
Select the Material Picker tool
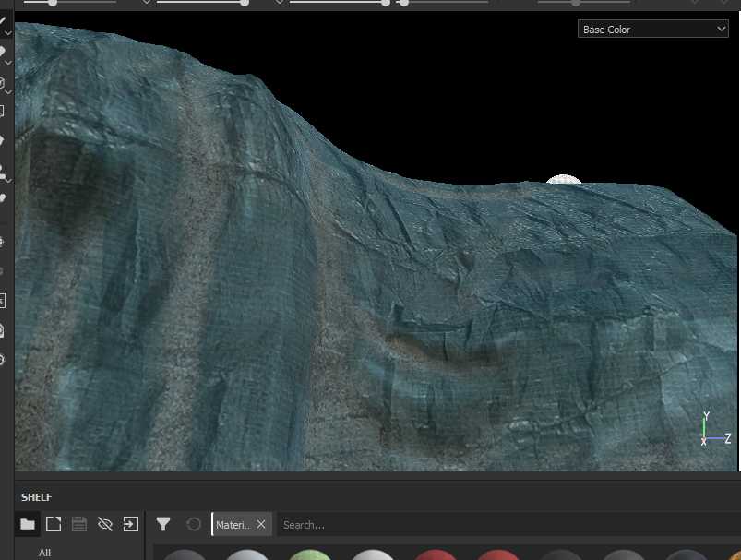(x=3, y=198)
